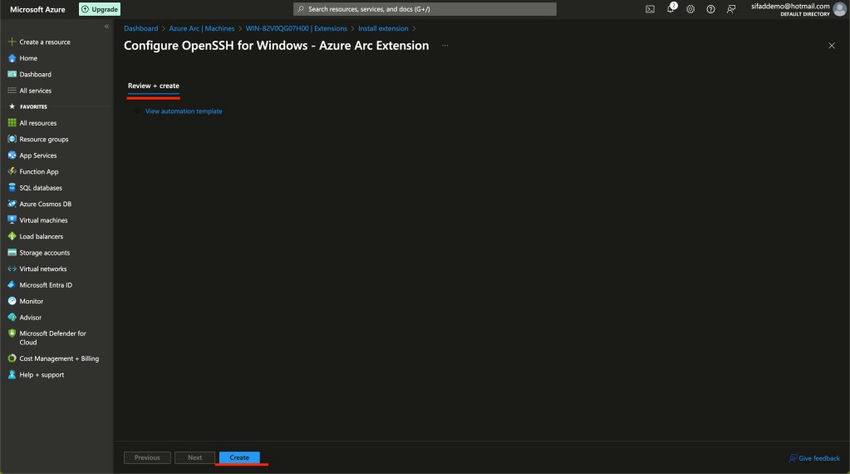This screenshot has width=850, height=474.
Task: Click the Microsoft Entra ID icon
Action: 12,285
